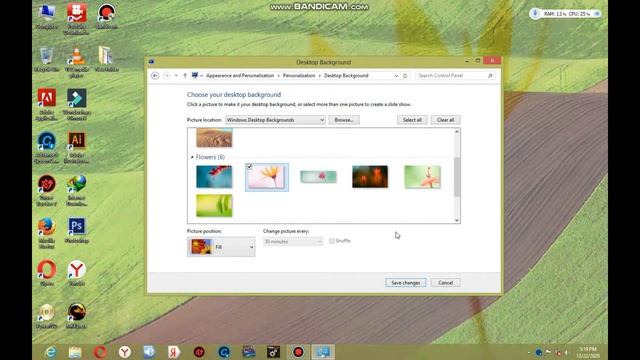This screenshot has height=360, width=640.
Task: Click Yandex browser icon in taskbar
Action: [125, 352]
